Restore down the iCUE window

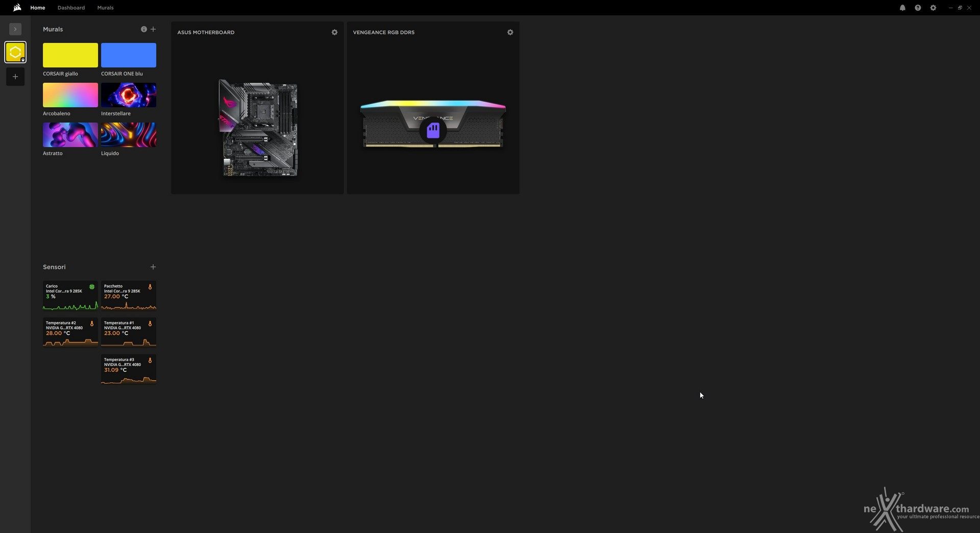tap(960, 8)
